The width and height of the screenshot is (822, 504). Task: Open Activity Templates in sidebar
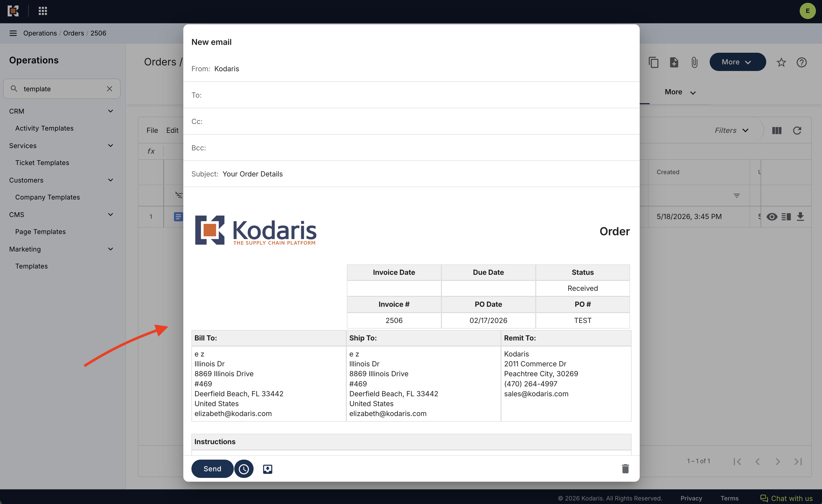(44, 128)
